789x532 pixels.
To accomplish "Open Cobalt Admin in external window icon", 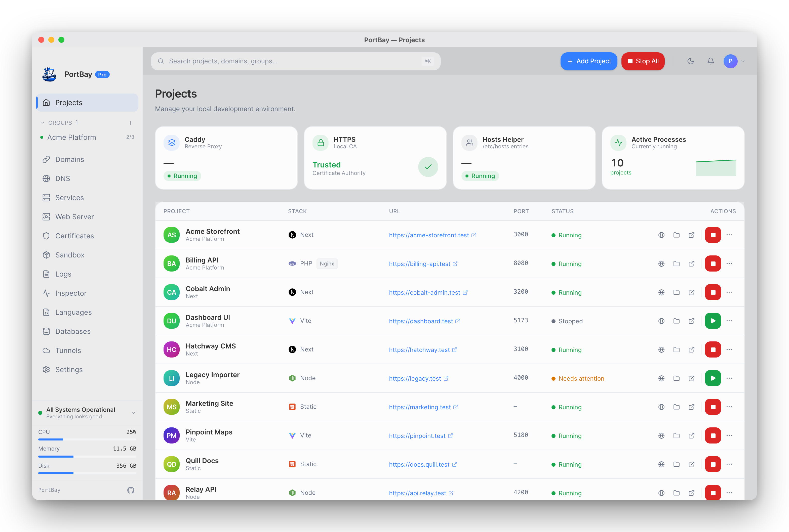I will (x=692, y=292).
